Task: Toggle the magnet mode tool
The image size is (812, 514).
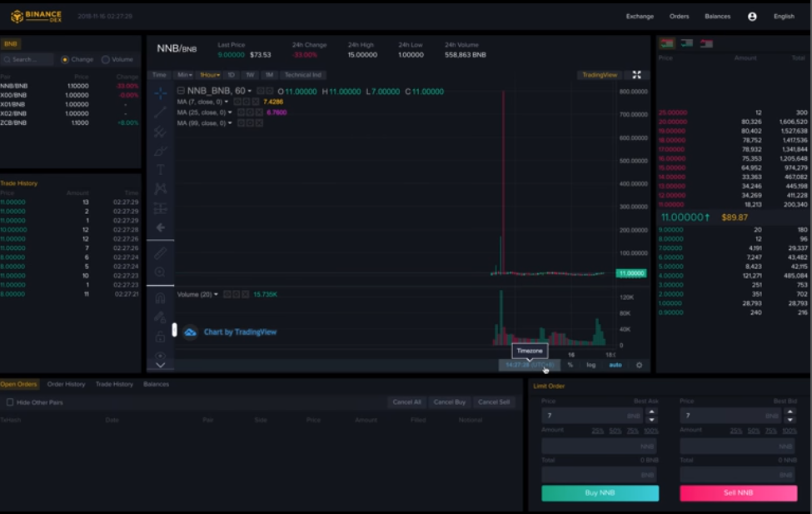Action: pos(161,298)
